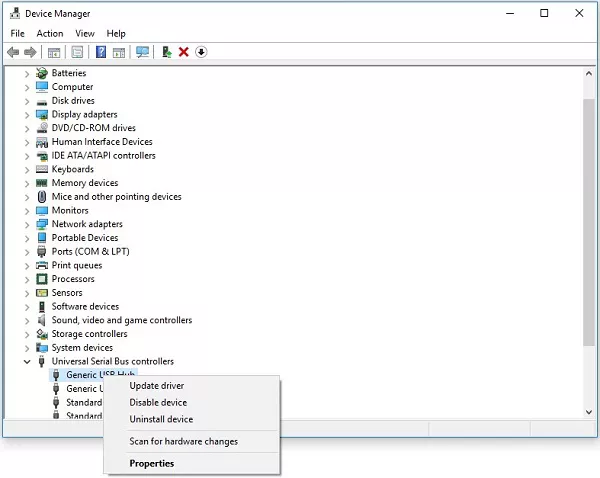Toggle the console tree pane icon

coord(54,52)
